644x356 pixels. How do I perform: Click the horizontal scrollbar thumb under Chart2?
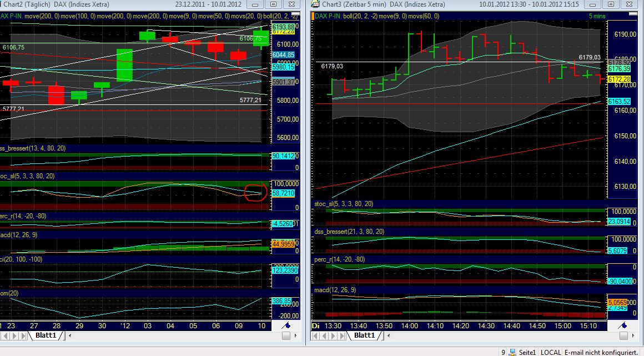click(285, 335)
